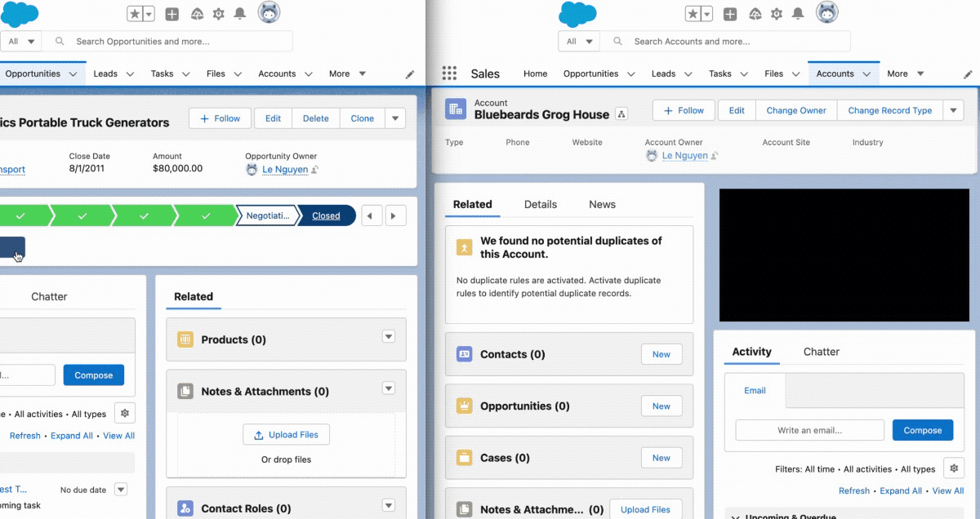Switch to the Details tab
This screenshot has width=980, height=519.
(x=540, y=204)
